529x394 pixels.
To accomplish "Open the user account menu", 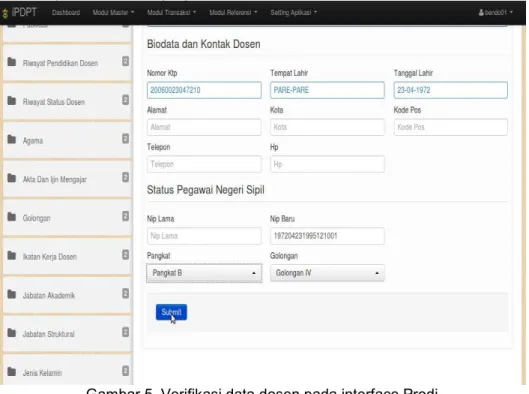I will [x=496, y=12].
